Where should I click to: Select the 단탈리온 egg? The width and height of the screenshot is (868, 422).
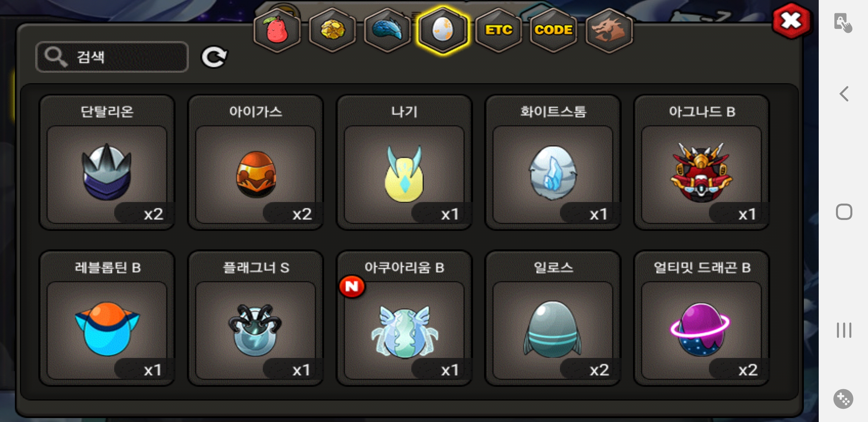click(107, 162)
